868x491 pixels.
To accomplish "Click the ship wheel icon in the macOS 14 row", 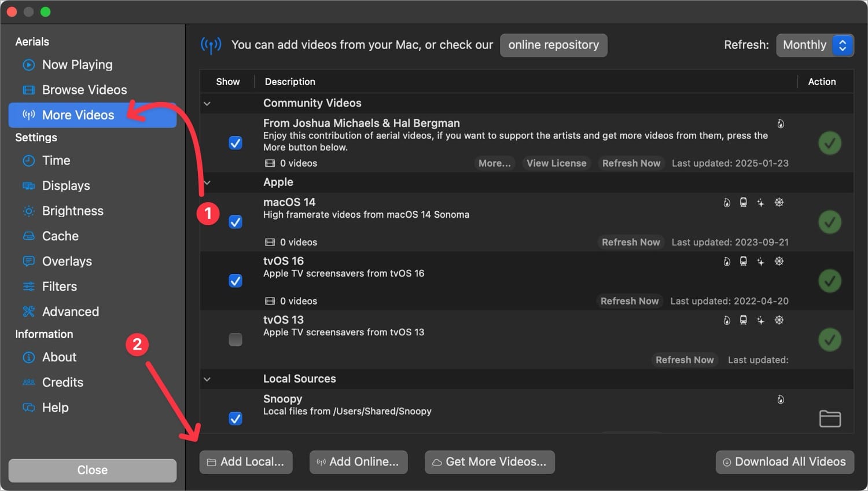I will click(779, 203).
